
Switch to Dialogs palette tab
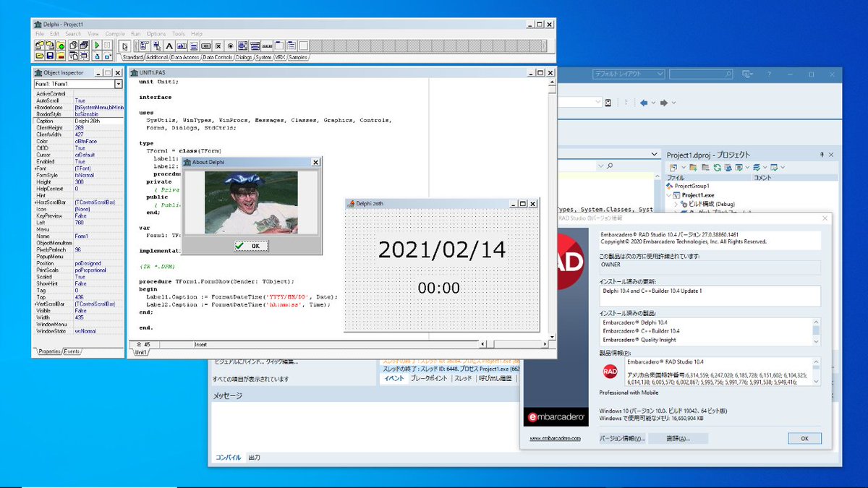(x=244, y=57)
